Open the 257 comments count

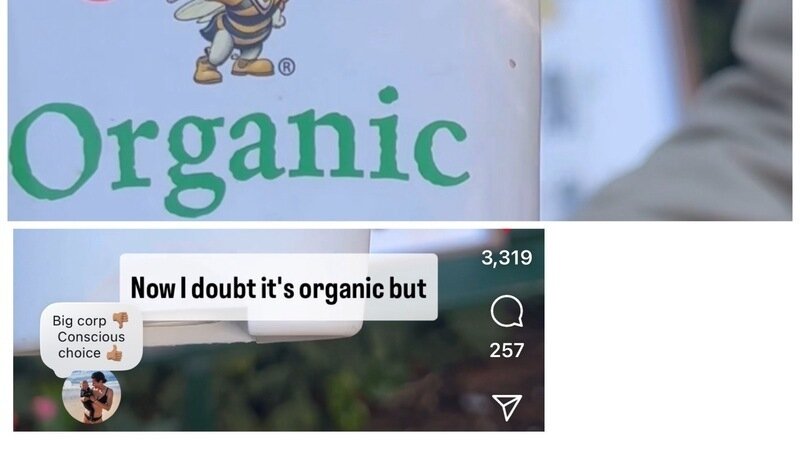(x=507, y=351)
